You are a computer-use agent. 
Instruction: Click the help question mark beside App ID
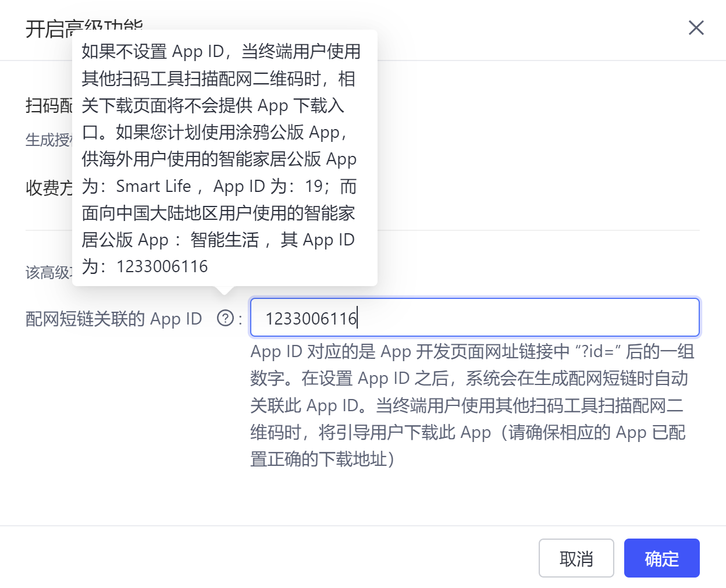pyautogui.click(x=225, y=318)
